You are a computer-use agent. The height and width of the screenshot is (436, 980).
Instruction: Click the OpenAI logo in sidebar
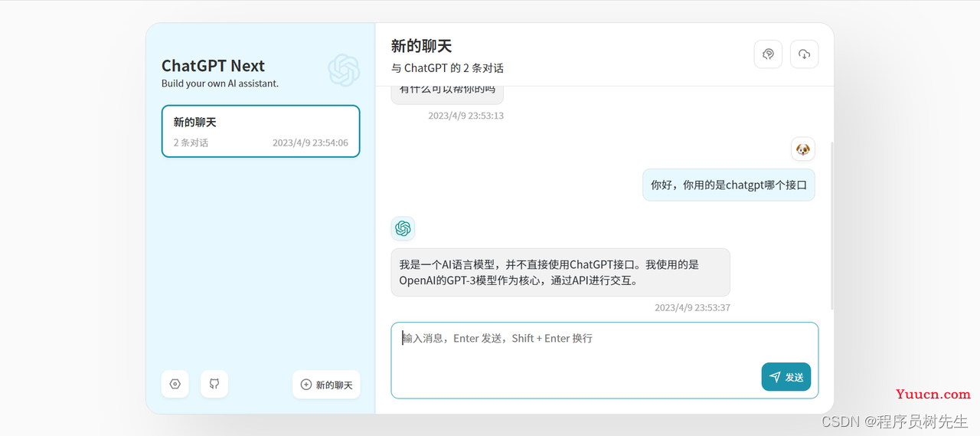point(344,70)
